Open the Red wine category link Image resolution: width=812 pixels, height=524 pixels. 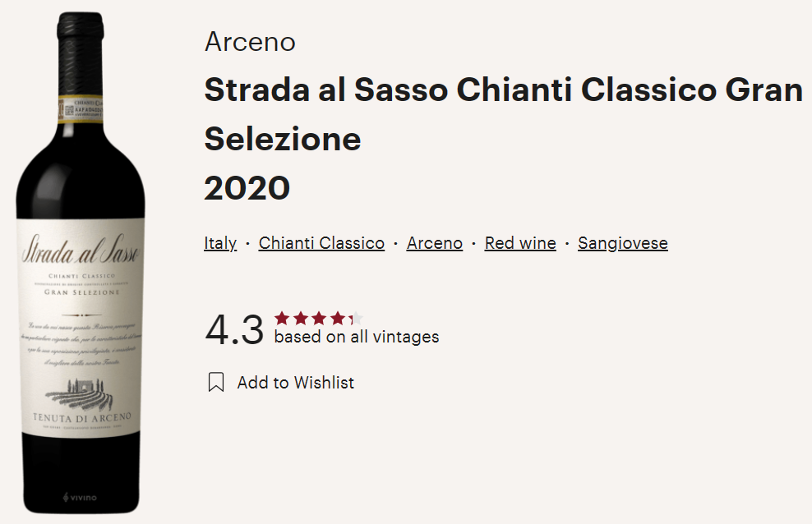(x=520, y=243)
